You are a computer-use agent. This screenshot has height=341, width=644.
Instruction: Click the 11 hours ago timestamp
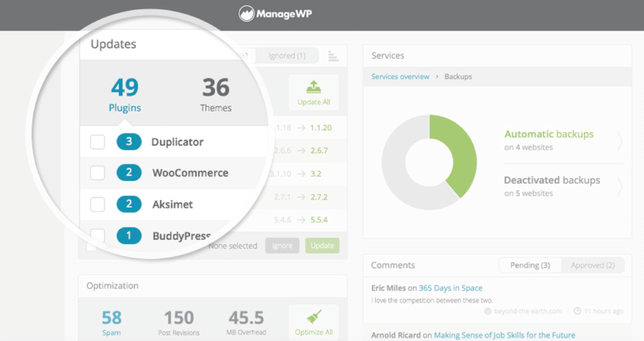[x=604, y=311]
